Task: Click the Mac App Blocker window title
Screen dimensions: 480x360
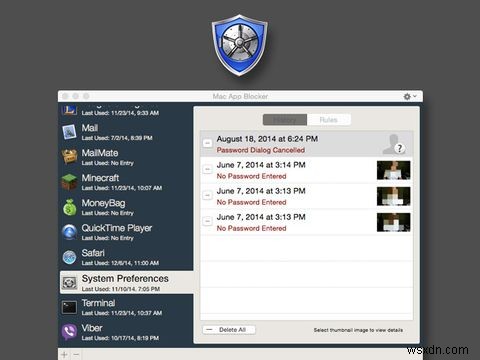Action: [x=240, y=96]
